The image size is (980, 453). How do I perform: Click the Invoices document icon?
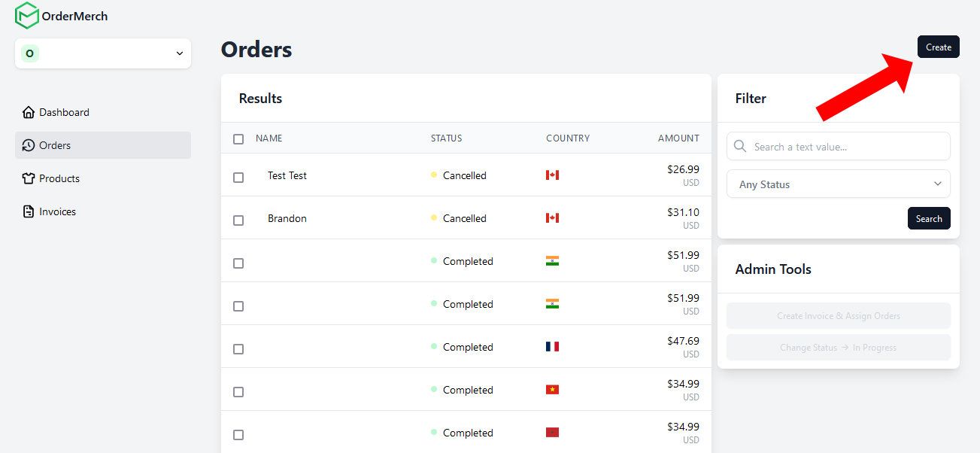pyautogui.click(x=29, y=211)
